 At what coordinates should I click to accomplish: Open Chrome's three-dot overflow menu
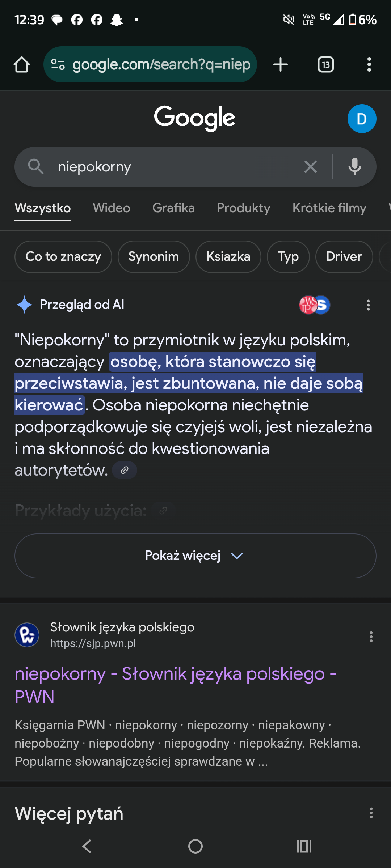pos(369,65)
